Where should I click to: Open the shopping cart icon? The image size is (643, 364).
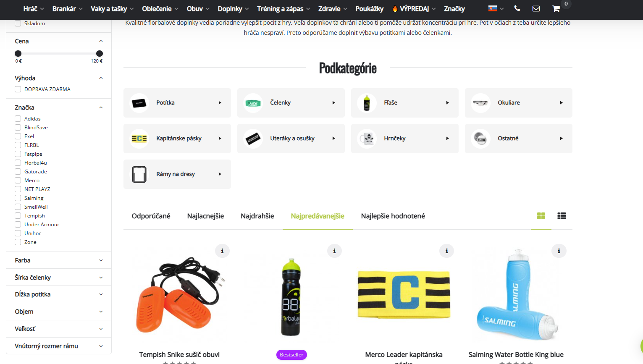[x=556, y=9]
